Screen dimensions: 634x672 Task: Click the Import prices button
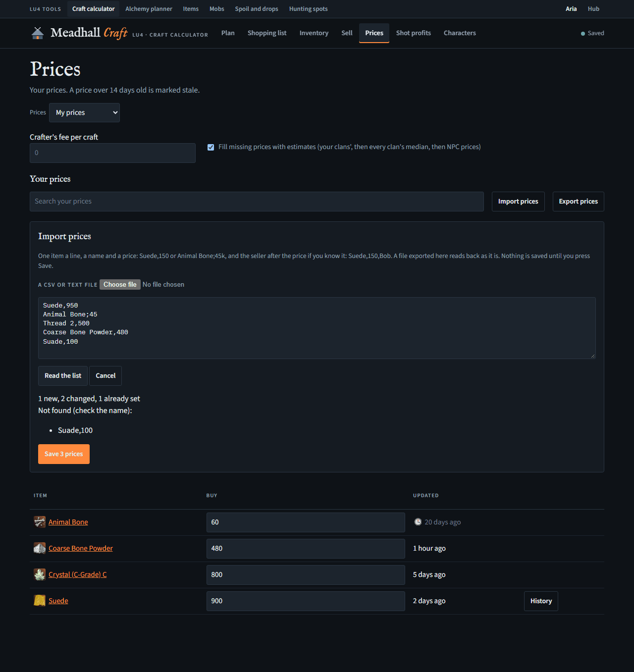click(518, 202)
